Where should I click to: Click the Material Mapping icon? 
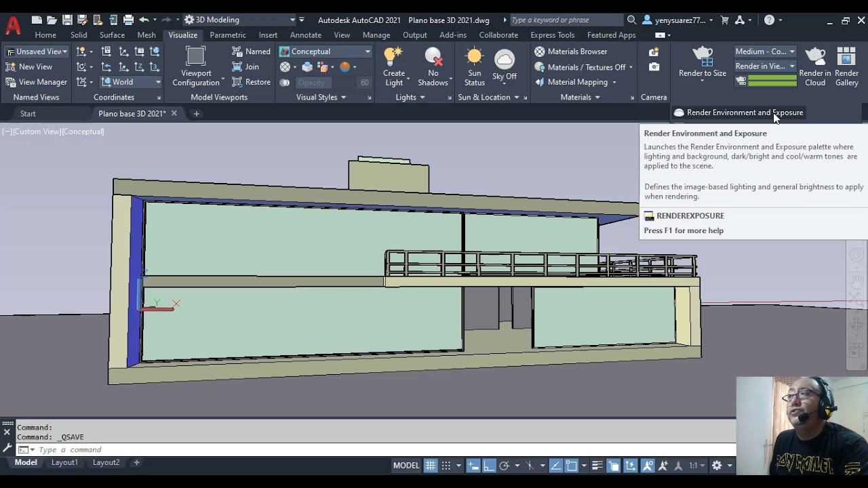[x=540, y=82]
